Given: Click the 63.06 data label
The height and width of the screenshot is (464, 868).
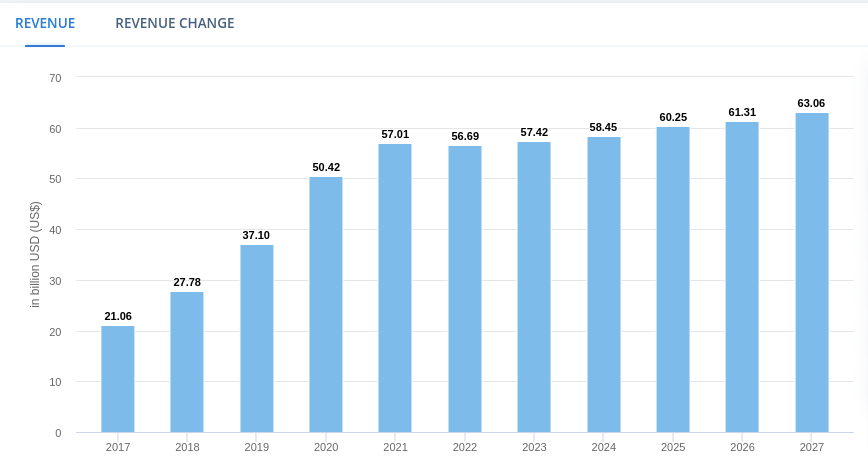Looking at the screenshot, I should coord(811,103).
